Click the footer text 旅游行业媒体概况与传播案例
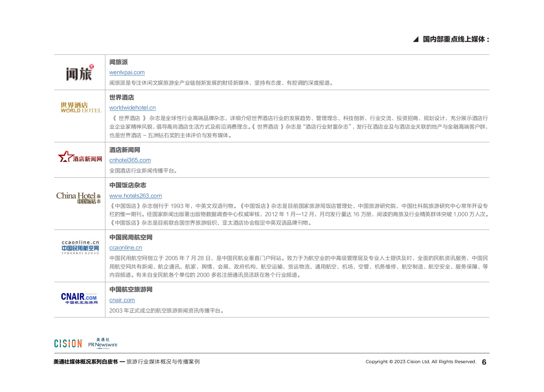Viewport: 544px width, 392px height. pyautogui.click(x=163, y=362)
